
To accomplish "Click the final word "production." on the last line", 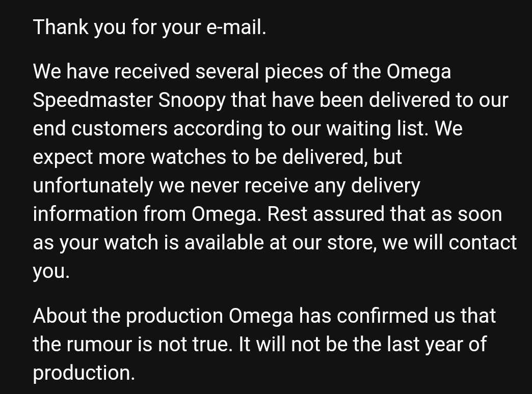I will (84, 373).
